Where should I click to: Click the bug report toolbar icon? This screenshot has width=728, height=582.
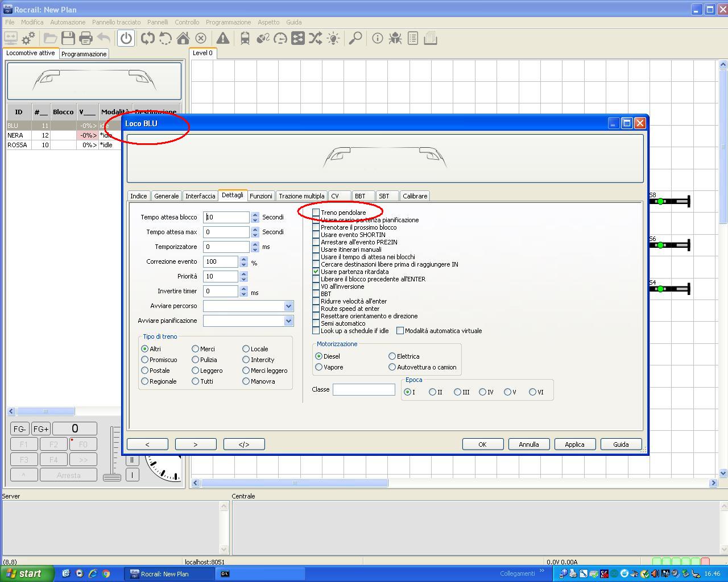(x=395, y=38)
